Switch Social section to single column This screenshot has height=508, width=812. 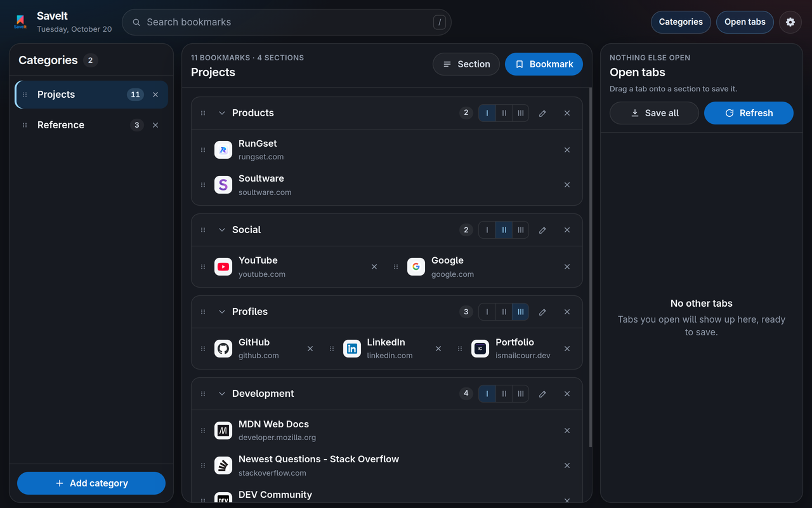[x=487, y=230]
